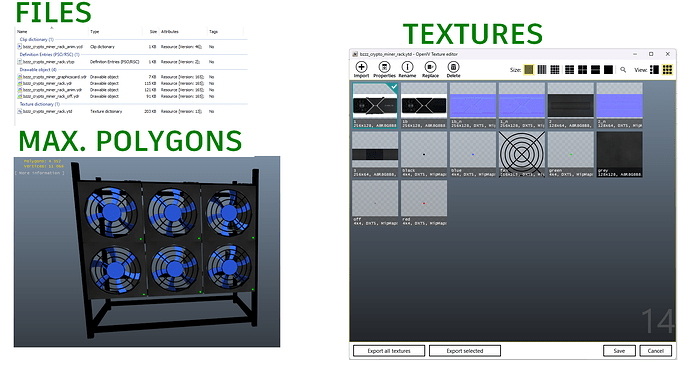This screenshot has width=690, height=388.
Task: Collapse the Clip dictionary group
Action: coord(37,39)
